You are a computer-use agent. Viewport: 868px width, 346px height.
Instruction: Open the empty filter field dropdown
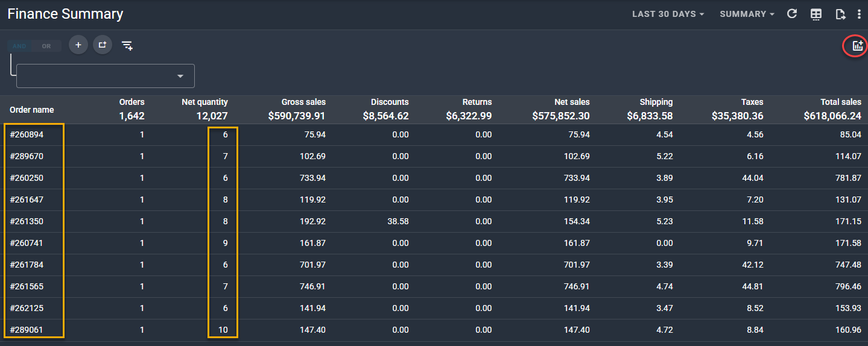coord(106,76)
